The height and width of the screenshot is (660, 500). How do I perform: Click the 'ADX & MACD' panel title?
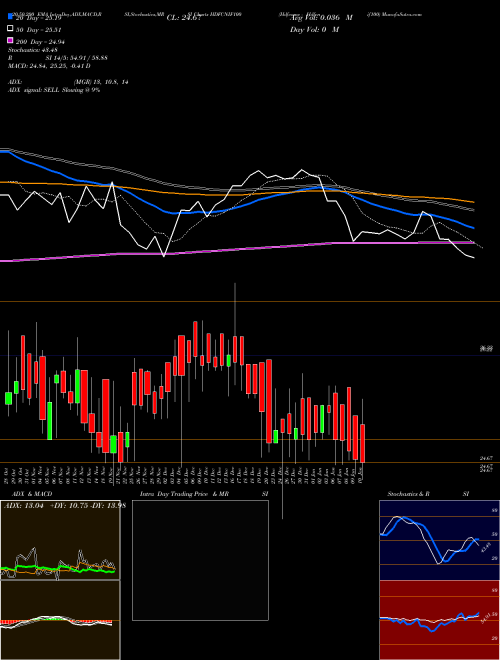click(32, 494)
